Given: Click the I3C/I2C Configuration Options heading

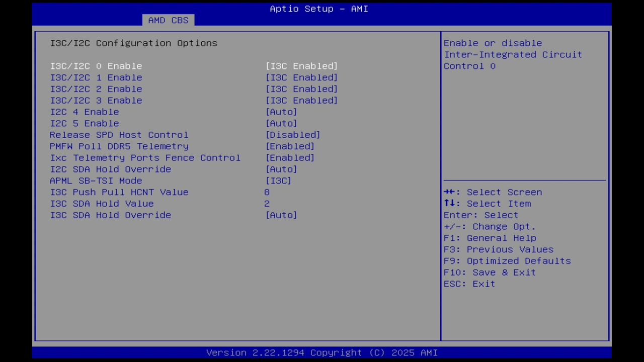Looking at the screenshot, I should point(134,43).
